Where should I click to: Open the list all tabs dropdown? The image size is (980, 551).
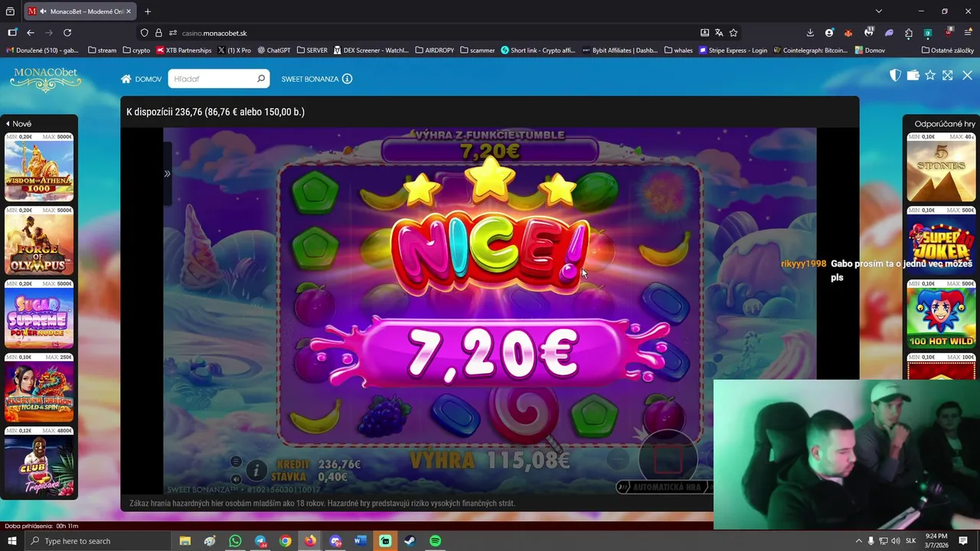click(878, 11)
